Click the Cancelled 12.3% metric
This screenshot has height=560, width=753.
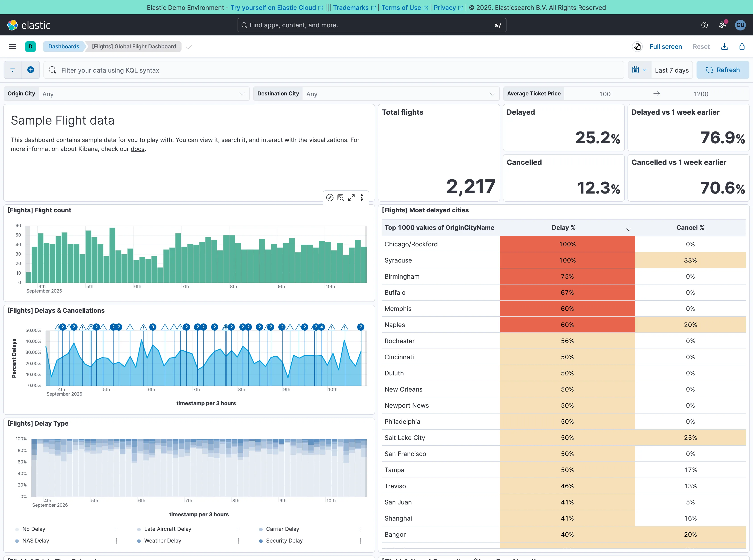tap(599, 188)
